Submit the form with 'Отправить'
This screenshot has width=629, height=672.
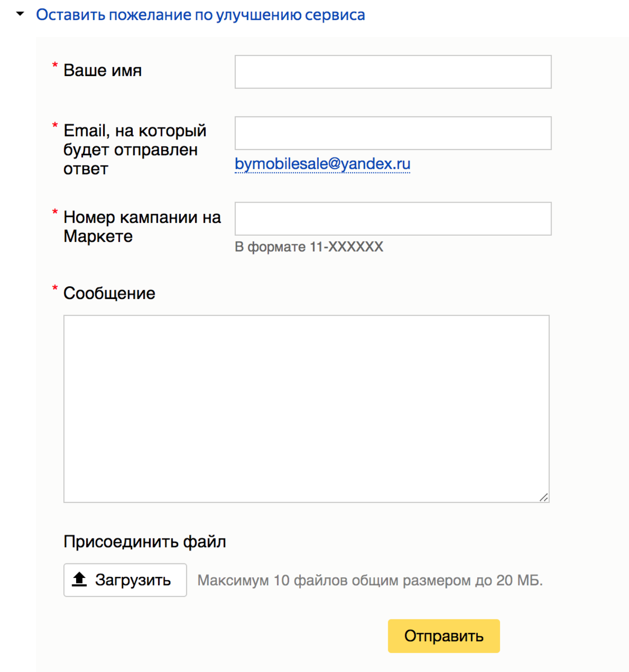point(444,636)
